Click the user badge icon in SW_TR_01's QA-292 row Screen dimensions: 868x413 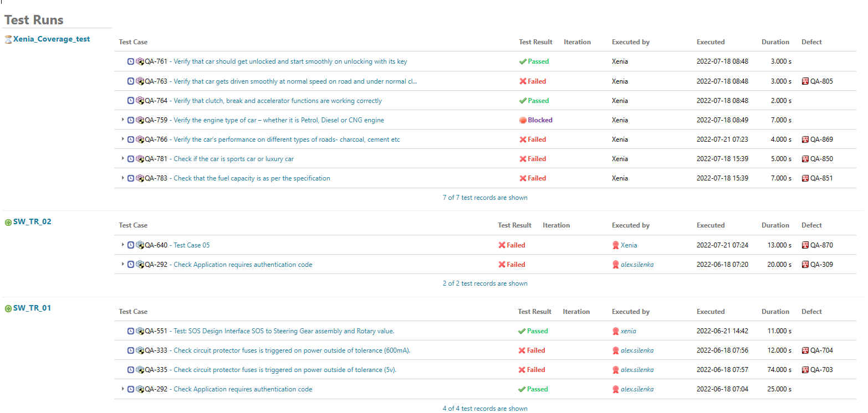(615, 389)
